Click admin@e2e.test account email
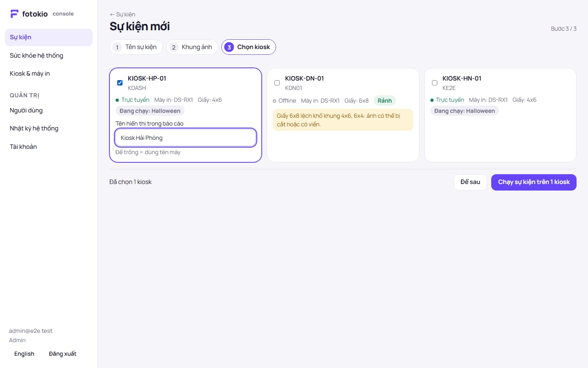 point(31,331)
